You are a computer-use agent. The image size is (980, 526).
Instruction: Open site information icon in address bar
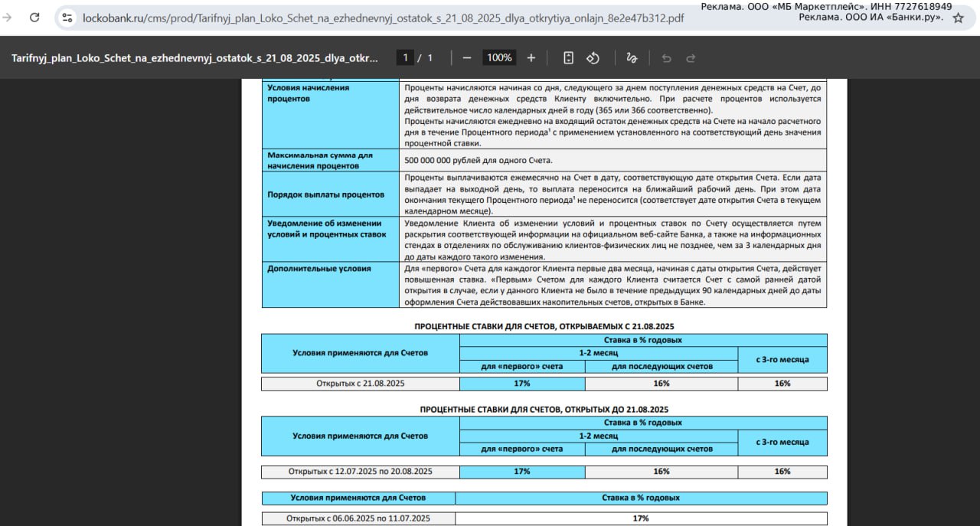67,18
